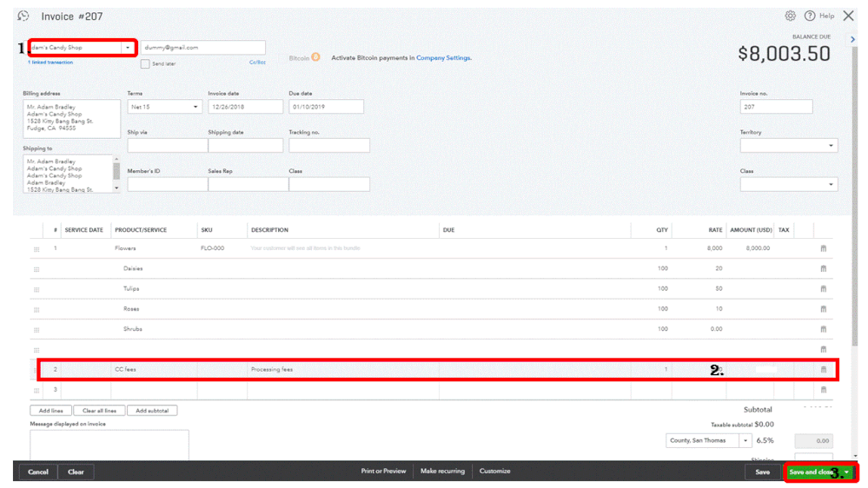Open the settings gear icon

coord(790,16)
